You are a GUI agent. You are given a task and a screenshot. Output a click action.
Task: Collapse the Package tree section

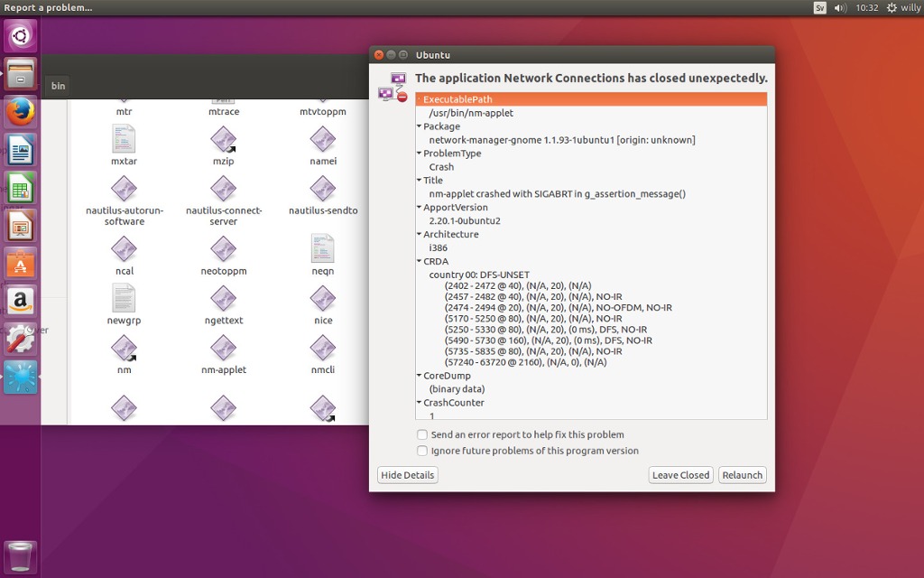point(419,126)
